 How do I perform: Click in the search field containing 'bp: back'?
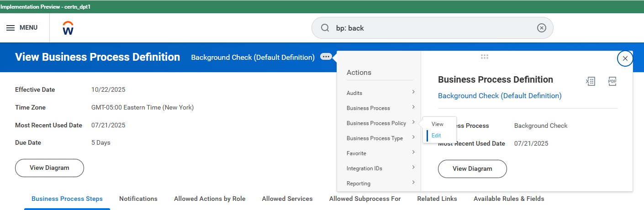(x=432, y=28)
